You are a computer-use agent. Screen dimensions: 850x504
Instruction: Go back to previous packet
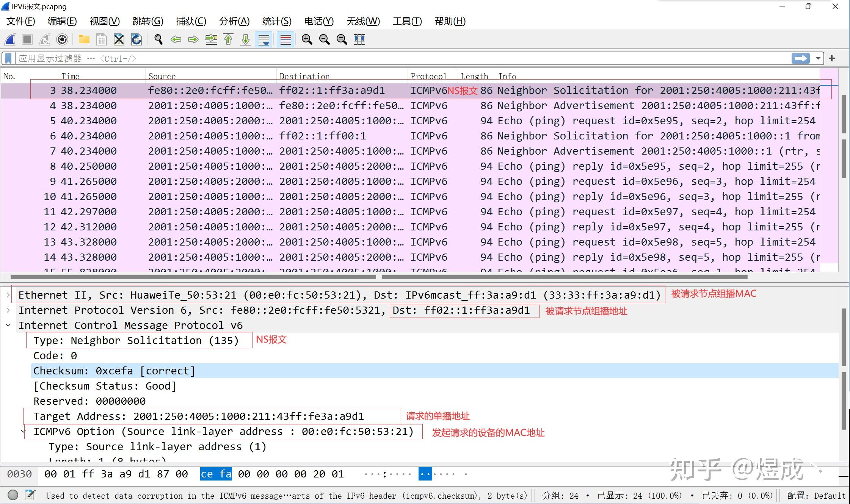point(176,39)
